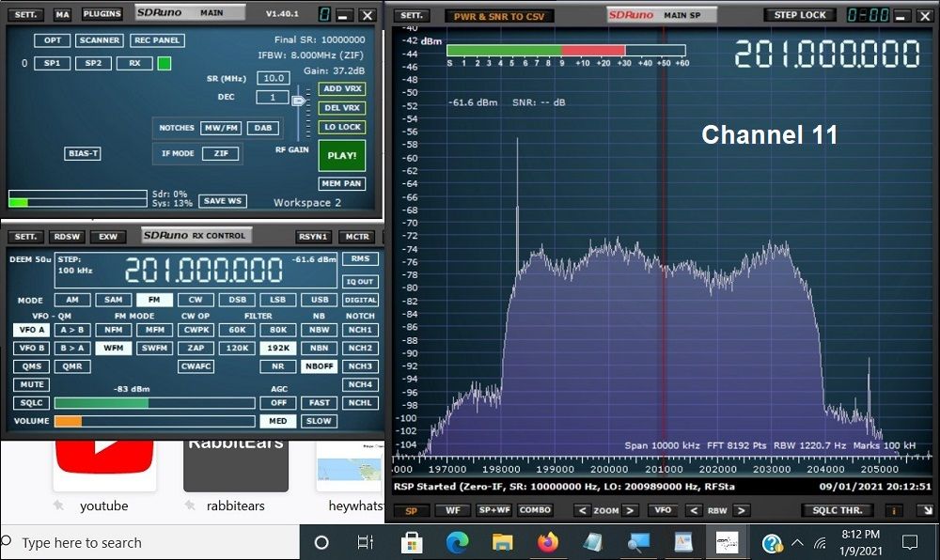Open the notification center icon
The width and height of the screenshot is (940, 560).
pyautogui.click(x=909, y=543)
